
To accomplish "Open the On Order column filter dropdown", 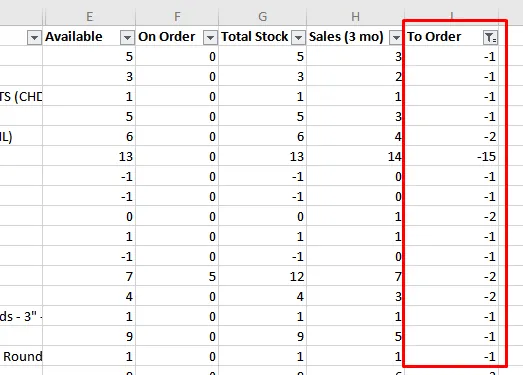I will [210, 37].
